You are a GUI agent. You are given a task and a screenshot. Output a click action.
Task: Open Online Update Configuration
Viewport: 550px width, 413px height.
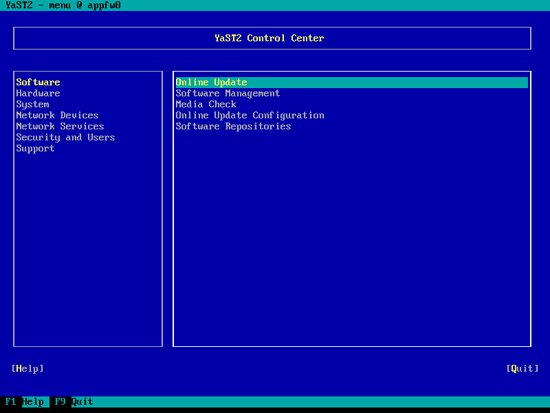pos(250,115)
